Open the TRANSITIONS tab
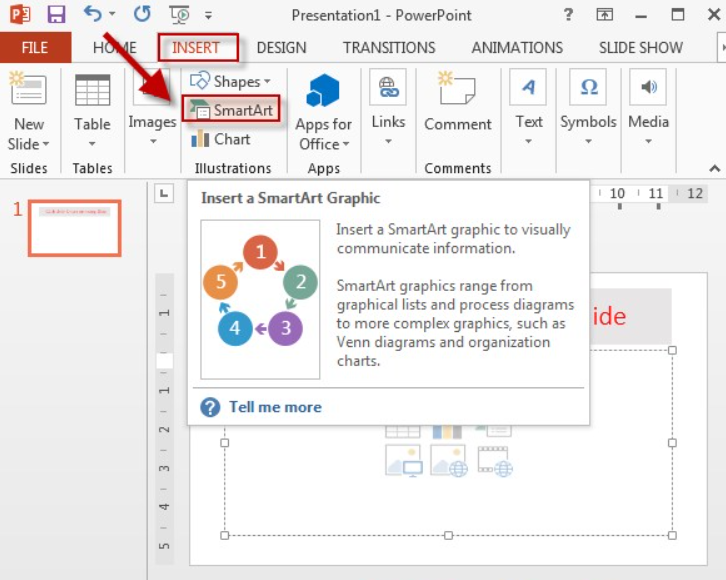726x580 pixels. coord(389,48)
